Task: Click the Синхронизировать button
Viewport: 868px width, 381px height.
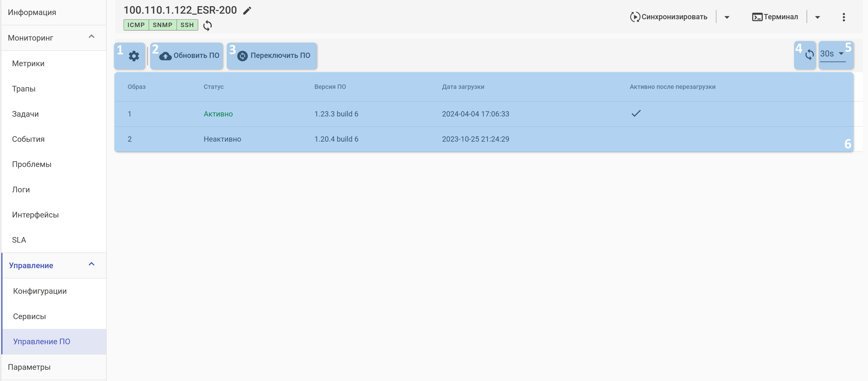Action: (668, 17)
